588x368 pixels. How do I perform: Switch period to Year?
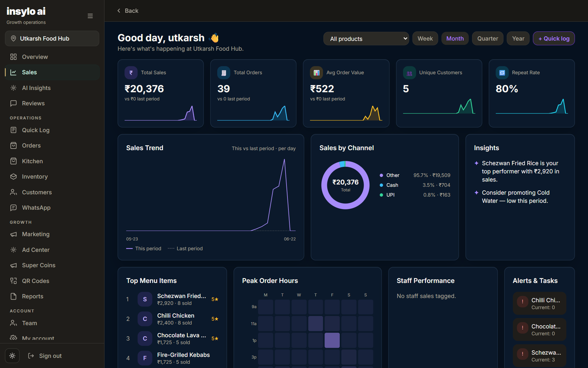(x=518, y=39)
